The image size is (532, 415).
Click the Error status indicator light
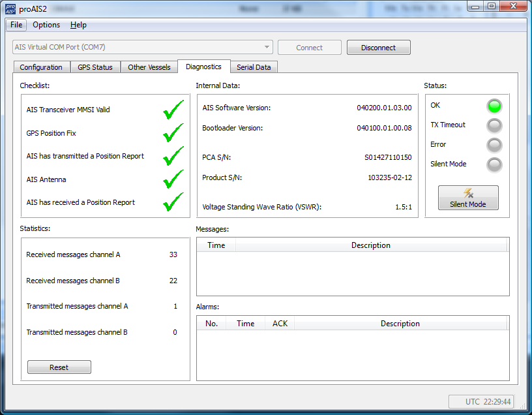coord(495,145)
